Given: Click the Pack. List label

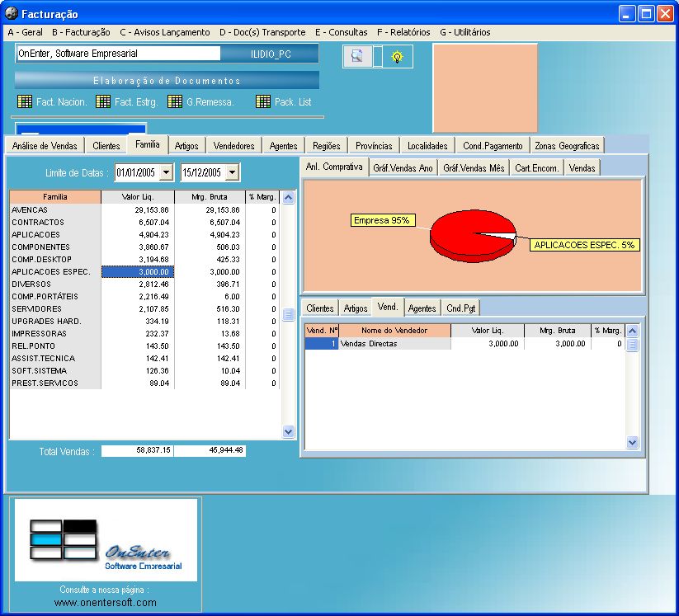Looking at the screenshot, I should 293,102.
